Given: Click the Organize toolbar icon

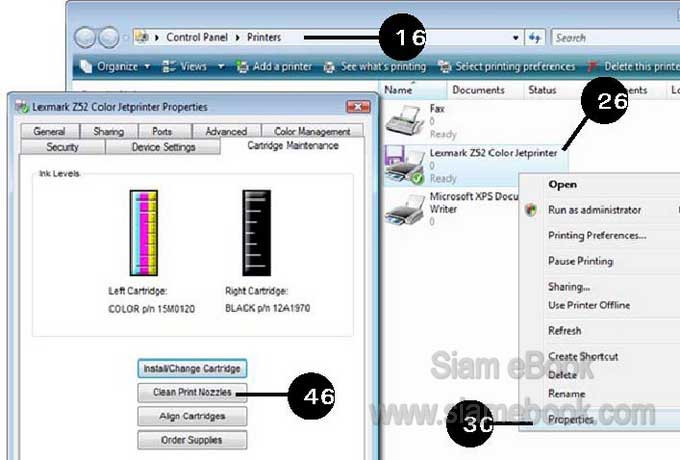Looking at the screenshot, I should pos(86,66).
